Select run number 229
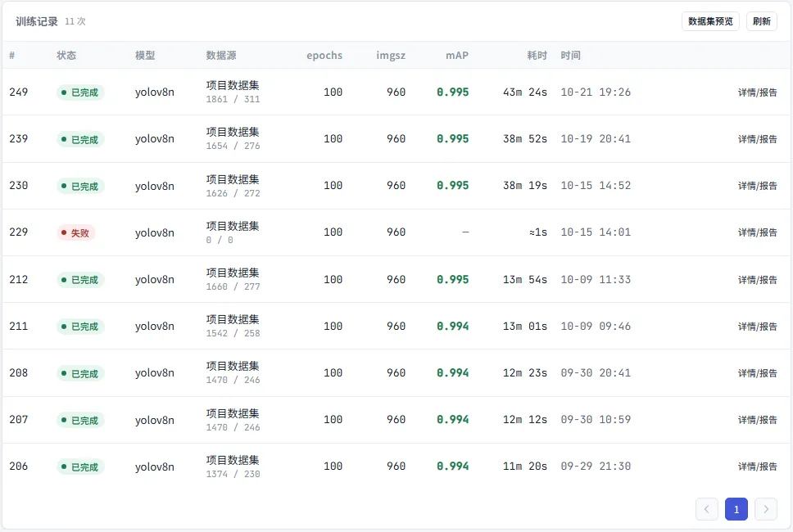 click(19, 232)
